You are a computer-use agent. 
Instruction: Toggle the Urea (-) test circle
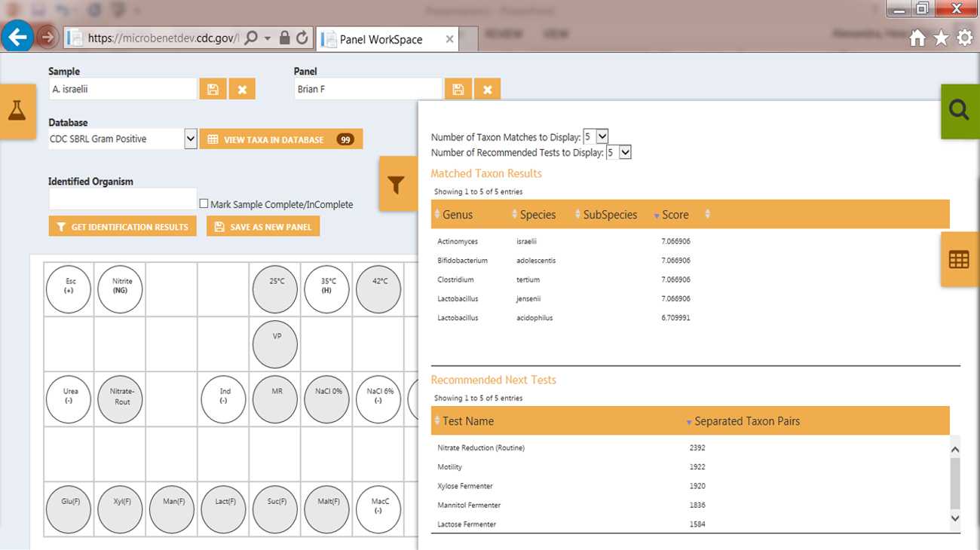tap(69, 399)
